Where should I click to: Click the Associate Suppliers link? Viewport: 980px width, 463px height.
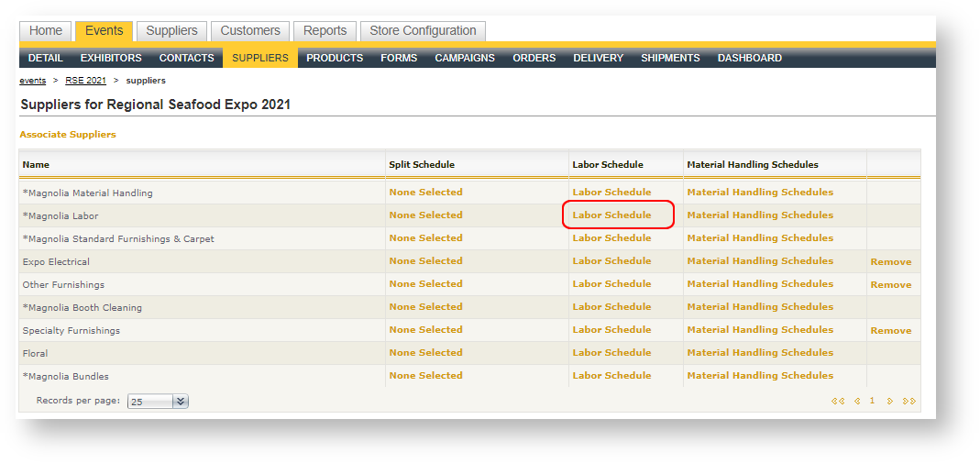pyautogui.click(x=68, y=135)
